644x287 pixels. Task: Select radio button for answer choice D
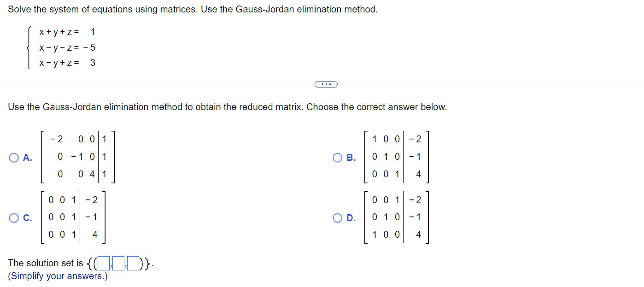337,218
